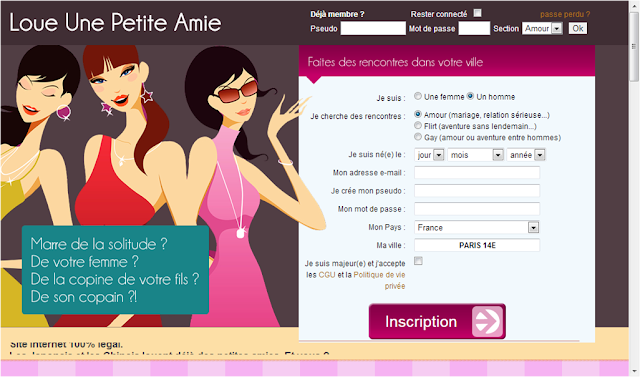This screenshot has width=640, height=377.
Task: Click the page vertical scrollbar thumb
Action: point(634,47)
